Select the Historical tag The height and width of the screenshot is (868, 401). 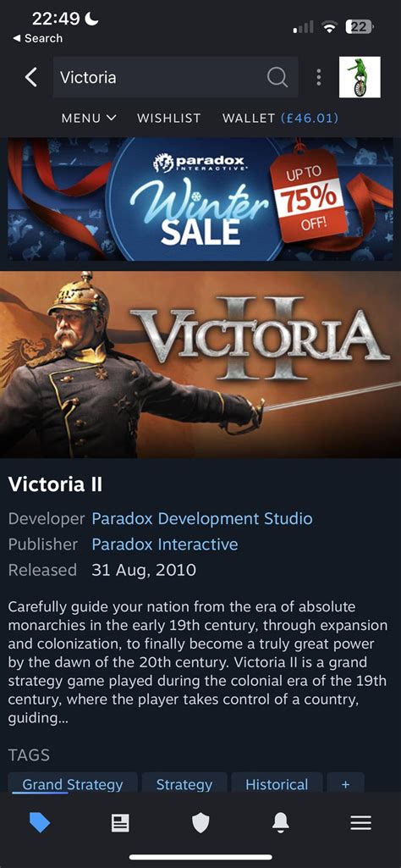pyautogui.click(x=277, y=783)
